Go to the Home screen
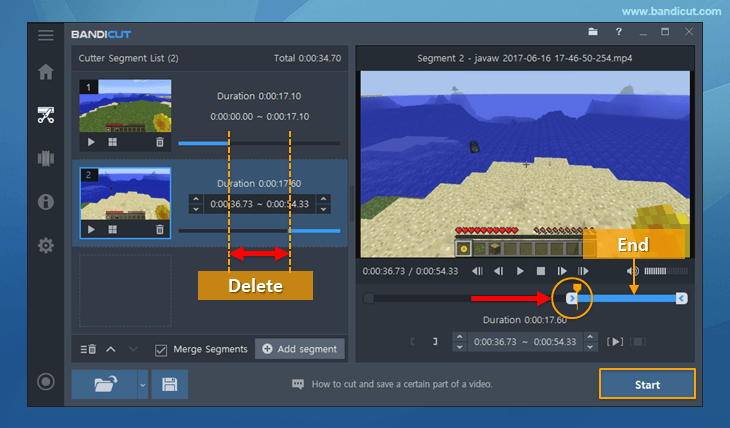The width and height of the screenshot is (730, 428). (x=46, y=72)
